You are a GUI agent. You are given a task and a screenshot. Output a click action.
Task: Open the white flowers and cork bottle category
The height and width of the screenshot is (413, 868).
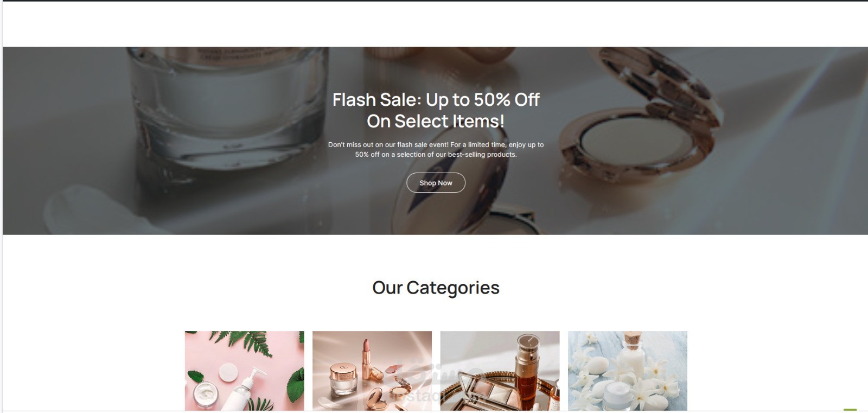click(628, 371)
